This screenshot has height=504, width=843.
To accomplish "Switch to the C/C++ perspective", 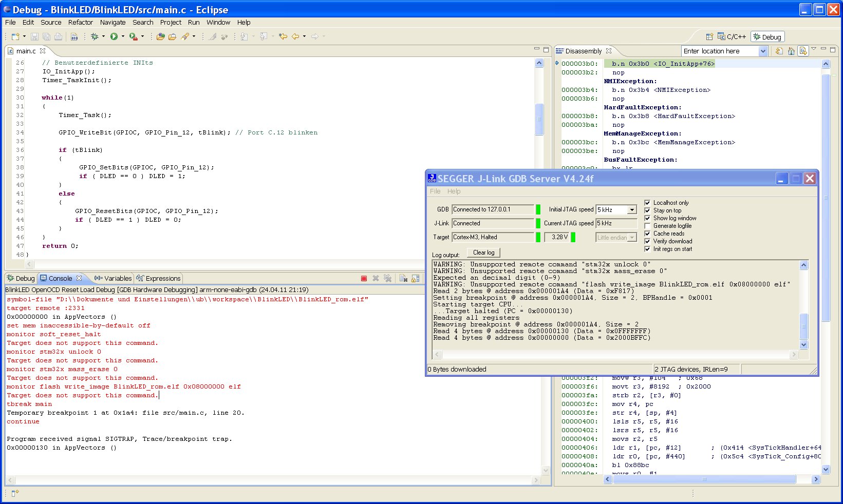I will click(x=732, y=36).
